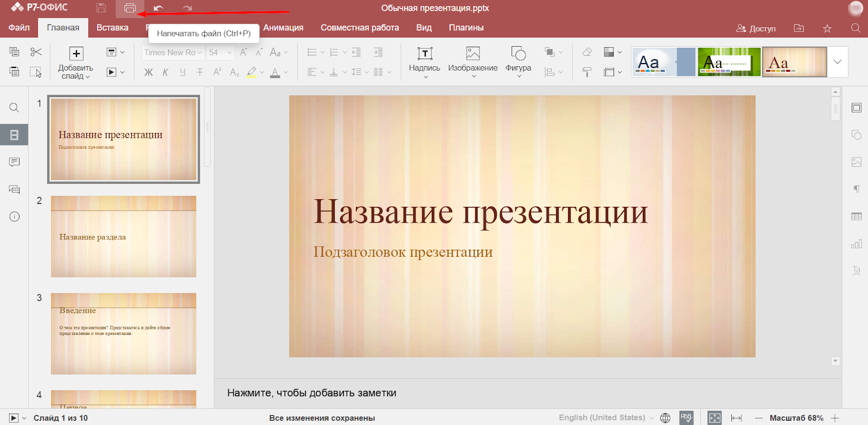Open the numbered list dropdown
Viewport: 868px width, 425px height.
click(x=338, y=52)
